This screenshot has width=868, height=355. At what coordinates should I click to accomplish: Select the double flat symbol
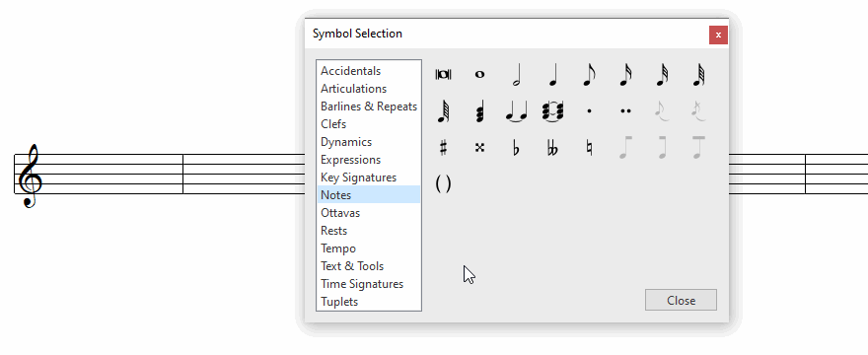(552, 148)
